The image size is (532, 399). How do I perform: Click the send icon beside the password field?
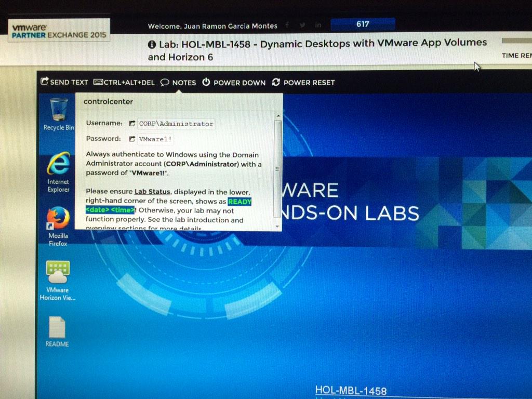[x=132, y=139]
